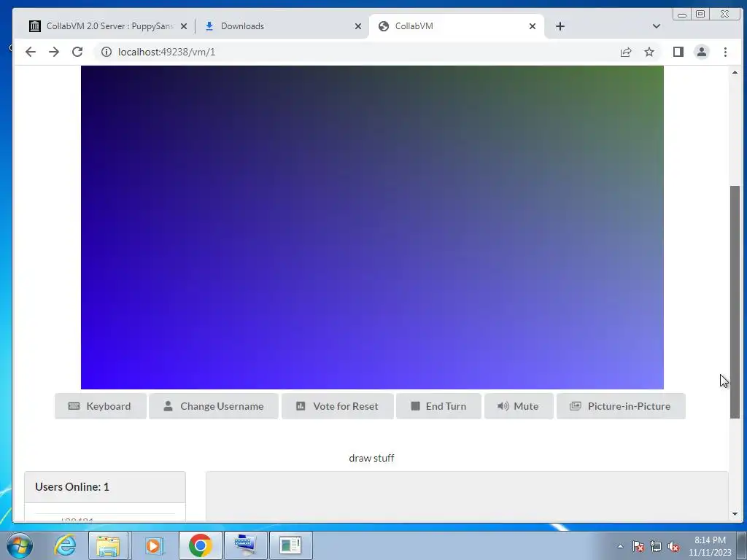The width and height of the screenshot is (747, 560).
Task: Open Picture-in-Picture mode
Action: click(621, 406)
